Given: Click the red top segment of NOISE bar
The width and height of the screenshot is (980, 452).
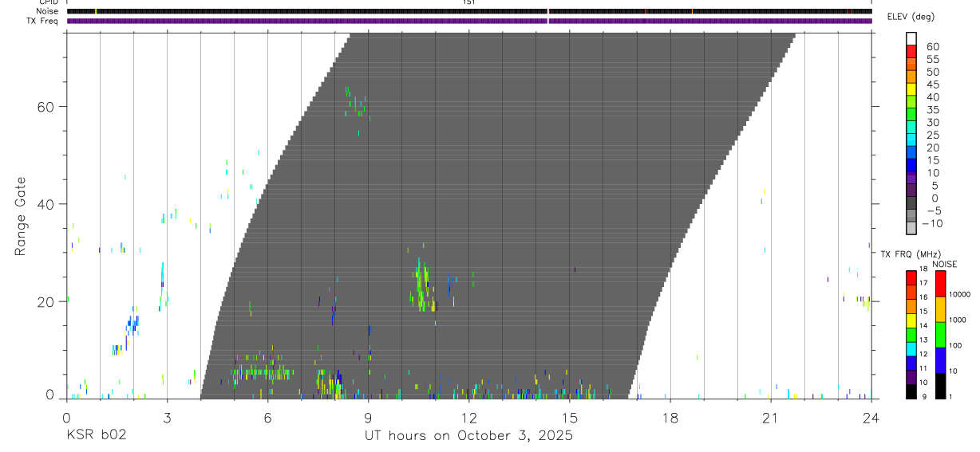Looking at the screenshot, I should click(x=940, y=284).
